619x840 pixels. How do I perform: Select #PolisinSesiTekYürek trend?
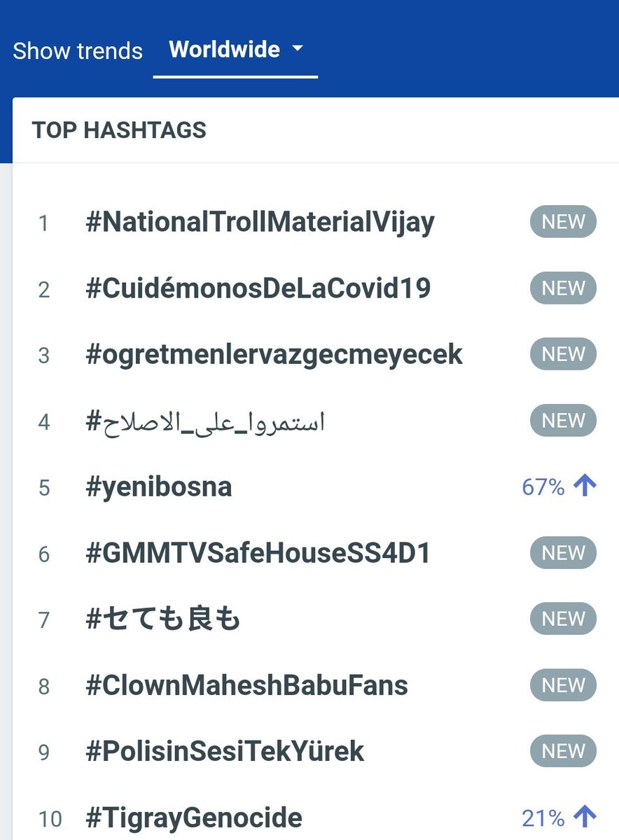225,751
